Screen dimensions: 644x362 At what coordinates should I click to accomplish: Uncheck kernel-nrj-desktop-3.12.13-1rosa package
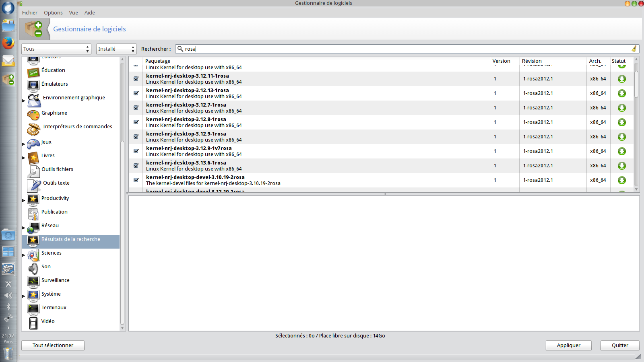136,93
